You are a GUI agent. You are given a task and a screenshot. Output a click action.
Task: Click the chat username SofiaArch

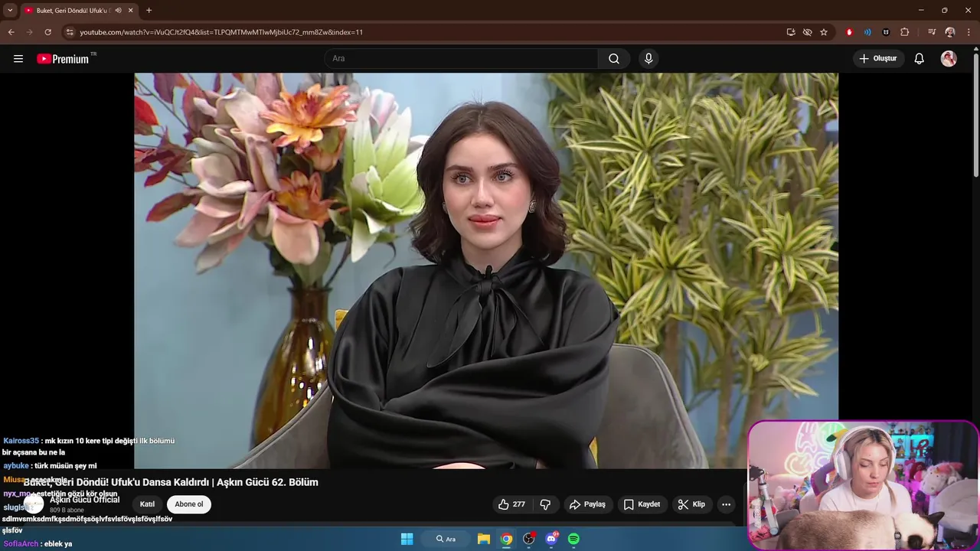coord(21,544)
